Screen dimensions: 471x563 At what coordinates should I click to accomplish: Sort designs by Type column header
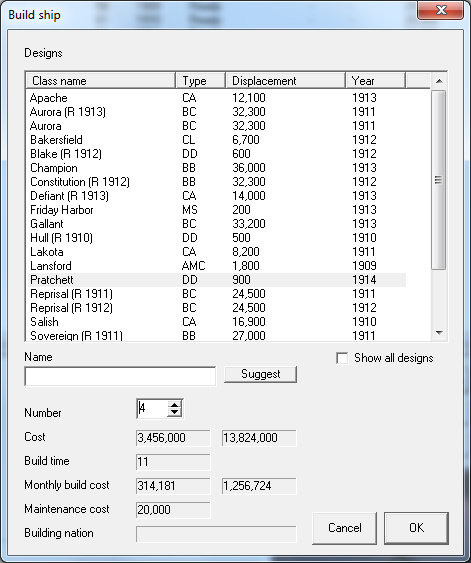pyautogui.click(x=201, y=80)
